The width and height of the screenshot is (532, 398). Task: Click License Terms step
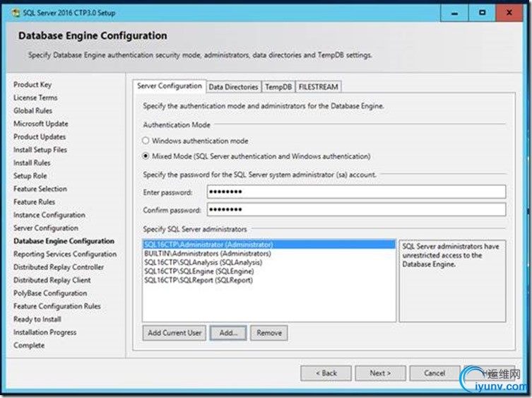[x=35, y=98]
